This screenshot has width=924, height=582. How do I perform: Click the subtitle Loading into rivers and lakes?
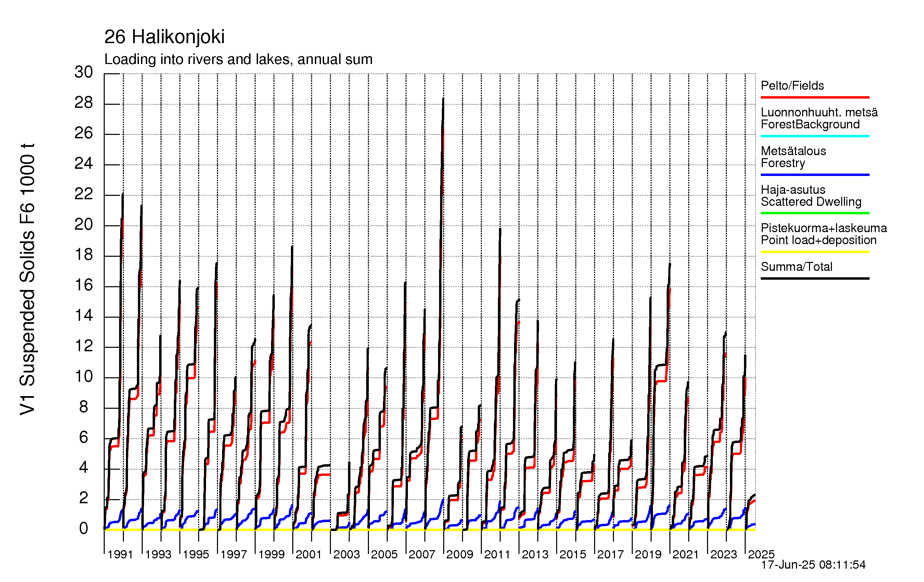point(238,59)
